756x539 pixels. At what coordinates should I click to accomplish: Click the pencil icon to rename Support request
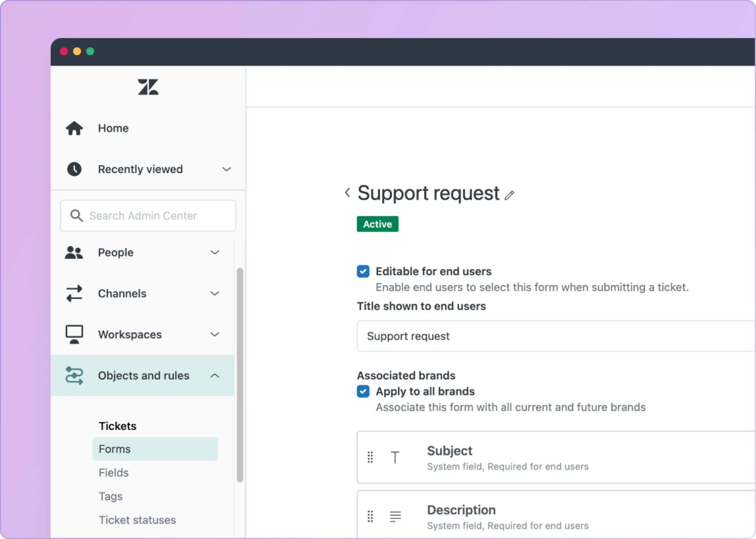509,195
